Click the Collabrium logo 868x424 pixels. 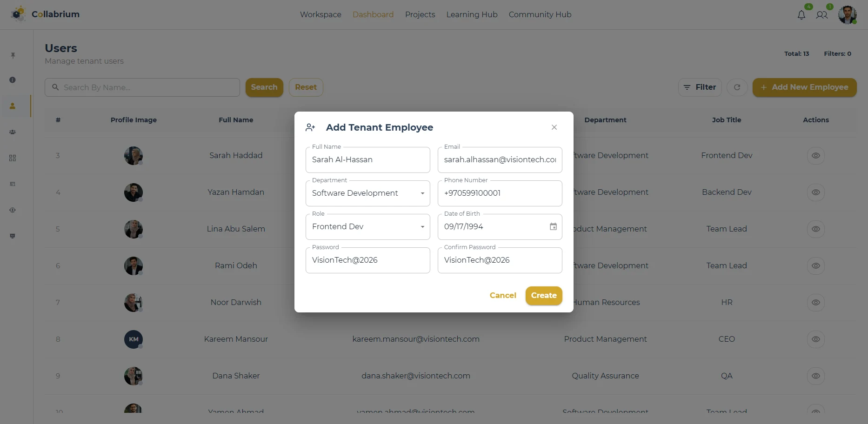pos(45,14)
